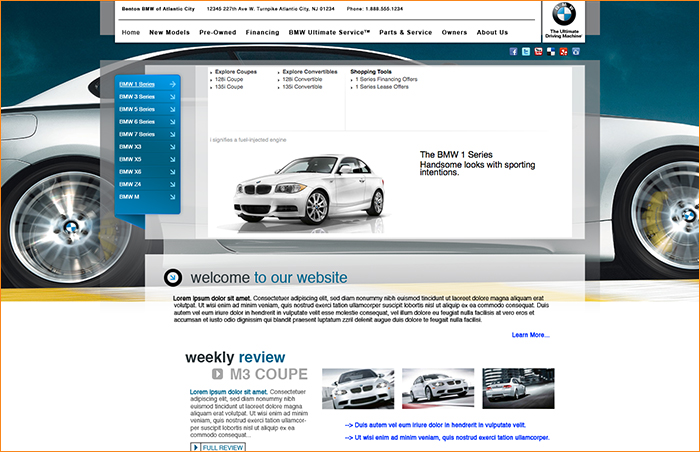Click the blue icon after Yelp
Viewport: 700px width, 452px height.
[x=576, y=52]
